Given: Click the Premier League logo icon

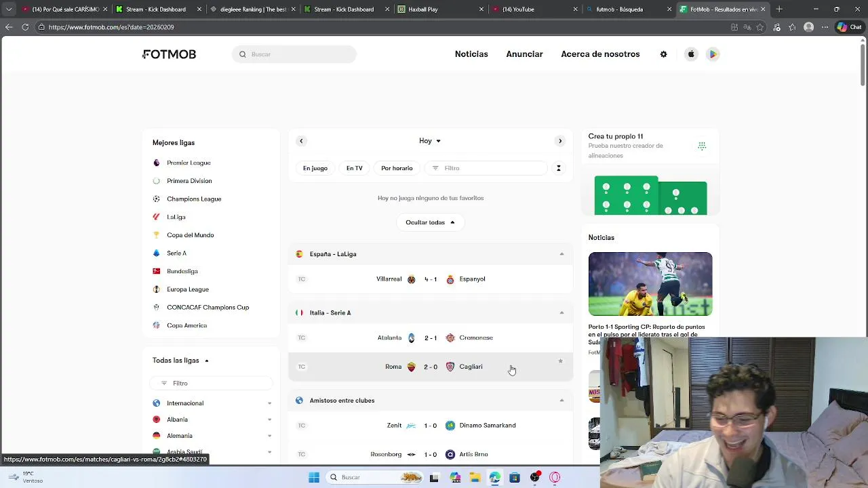Looking at the screenshot, I should pyautogui.click(x=157, y=163).
